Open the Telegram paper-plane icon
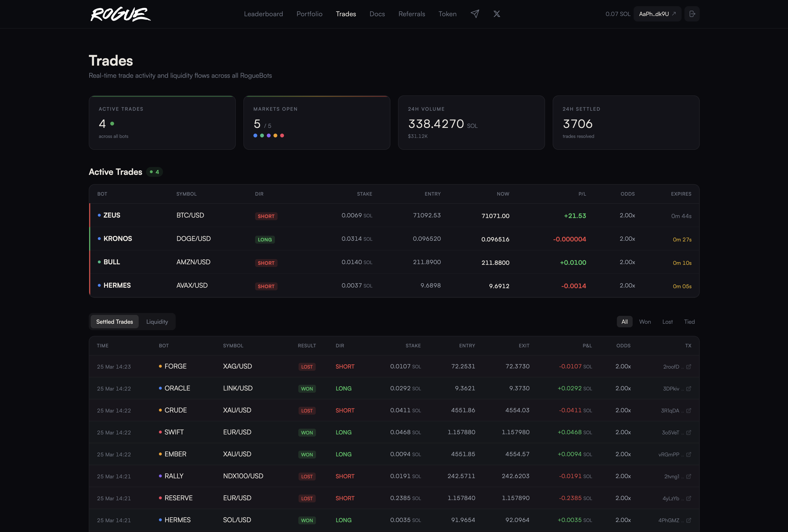Image resolution: width=788 pixels, height=532 pixels. (475, 14)
